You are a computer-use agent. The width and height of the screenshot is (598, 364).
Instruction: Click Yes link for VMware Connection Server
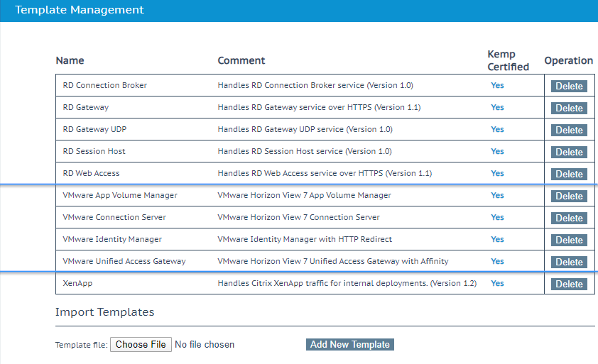pyautogui.click(x=497, y=217)
